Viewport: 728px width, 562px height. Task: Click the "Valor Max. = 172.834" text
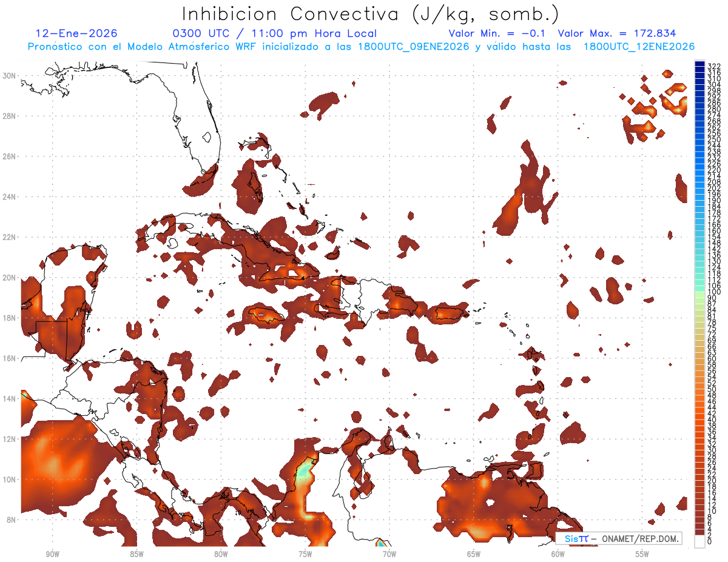click(616, 34)
